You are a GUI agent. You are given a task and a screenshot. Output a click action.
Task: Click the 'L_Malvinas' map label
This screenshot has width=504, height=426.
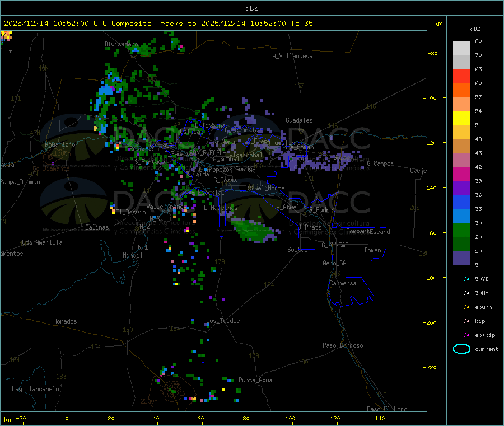click(221, 208)
